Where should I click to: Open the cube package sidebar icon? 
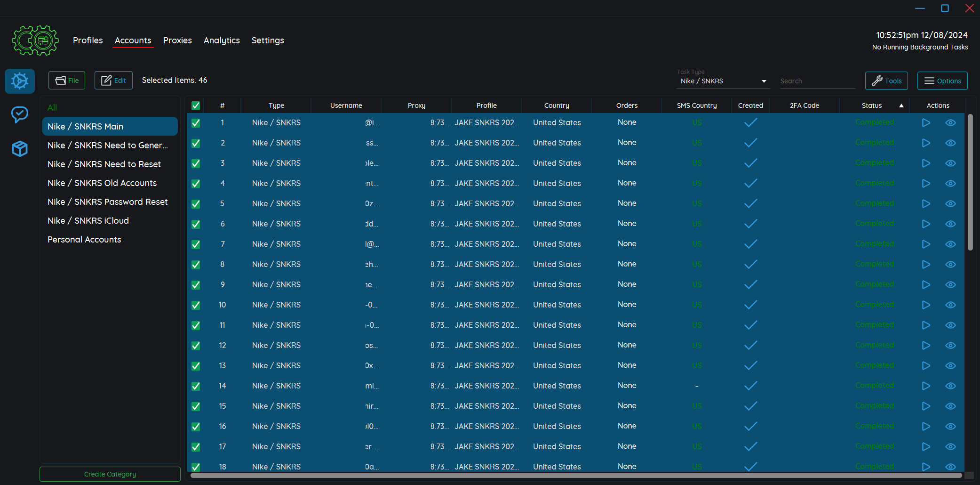(x=20, y=149)
